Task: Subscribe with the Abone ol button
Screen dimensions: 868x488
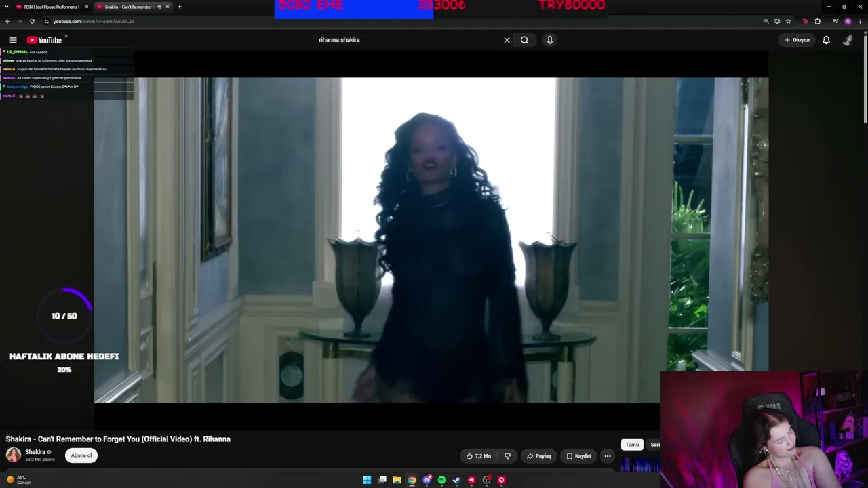Action: (x=81, y=455)
